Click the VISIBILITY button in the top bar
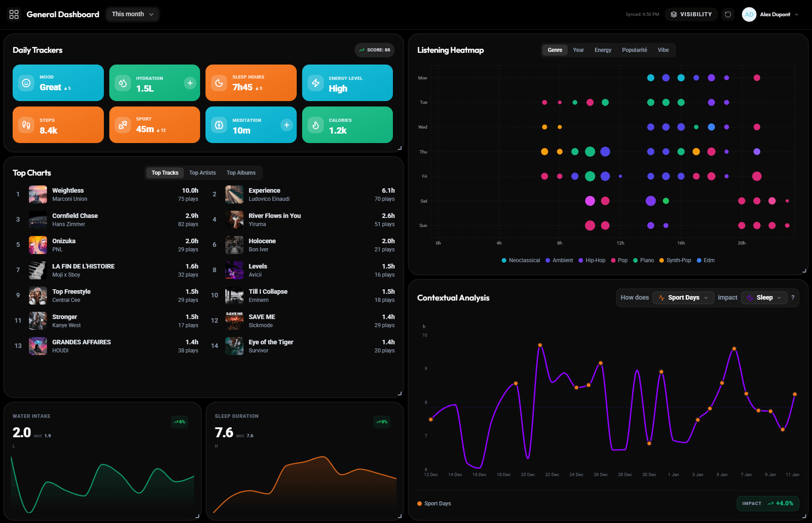The image size is (812, 523). 691,14
